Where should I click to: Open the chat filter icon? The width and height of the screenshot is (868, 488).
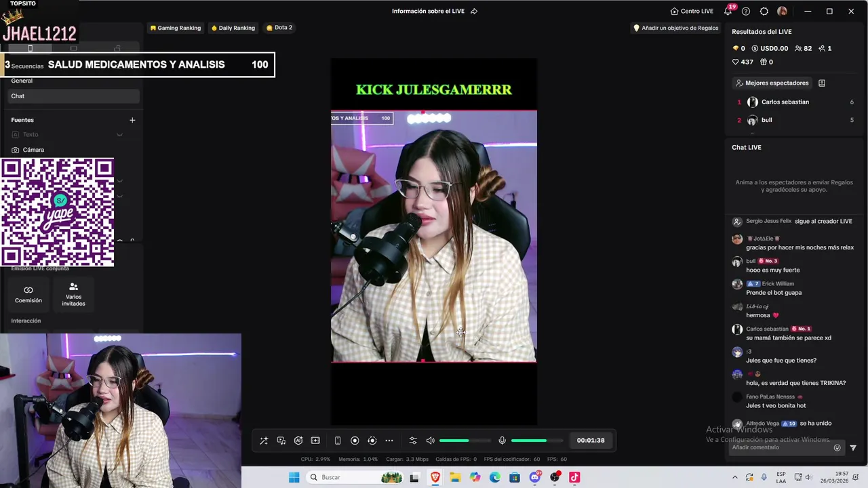point(853,447)
